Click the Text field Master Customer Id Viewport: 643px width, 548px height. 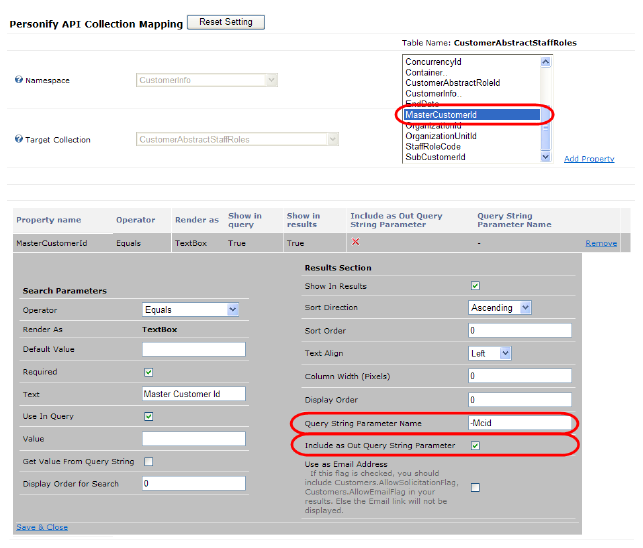[x=194, y=394]
